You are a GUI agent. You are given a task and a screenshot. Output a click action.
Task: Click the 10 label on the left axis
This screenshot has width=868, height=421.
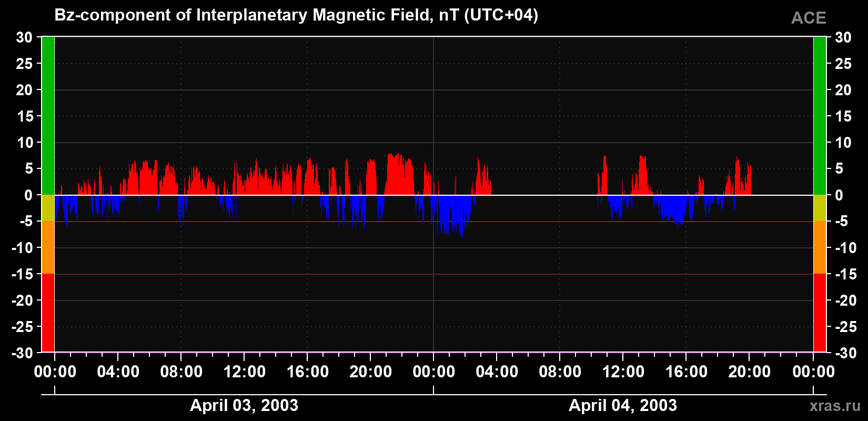coord(24,143)
